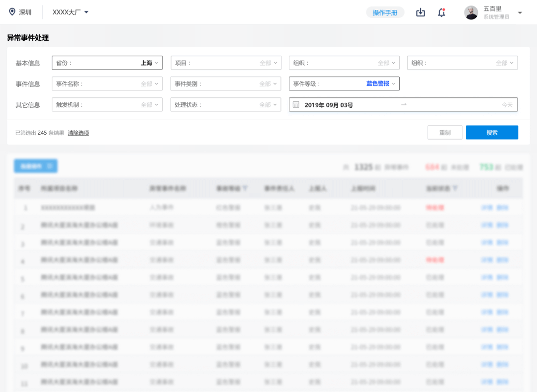537x392 pixels.
Task: Expand the user account menu arrow
Action: [x=520, y=12]
